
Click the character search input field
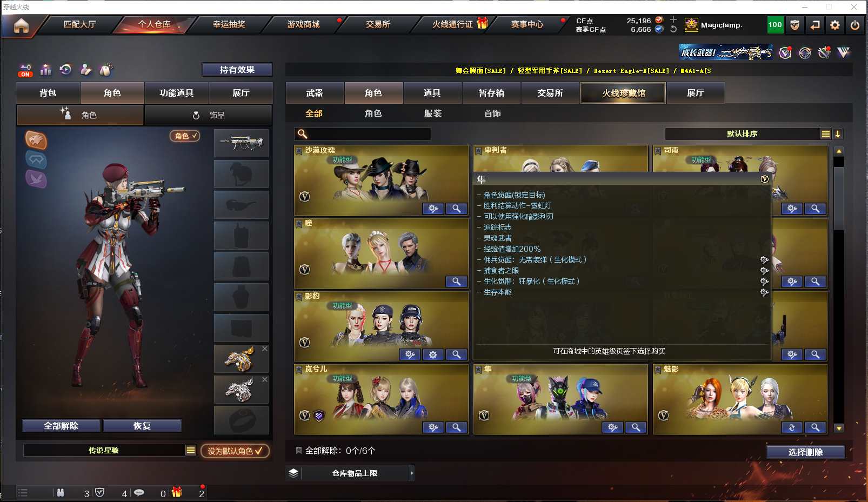click(x=363, y=134)
